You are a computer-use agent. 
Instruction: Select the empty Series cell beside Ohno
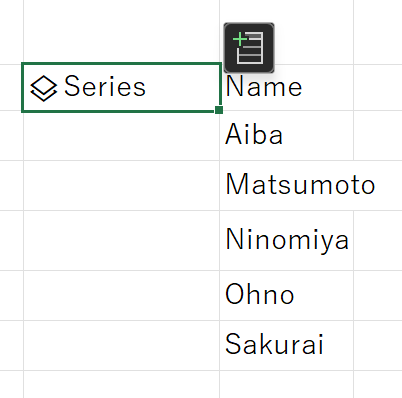122,295
